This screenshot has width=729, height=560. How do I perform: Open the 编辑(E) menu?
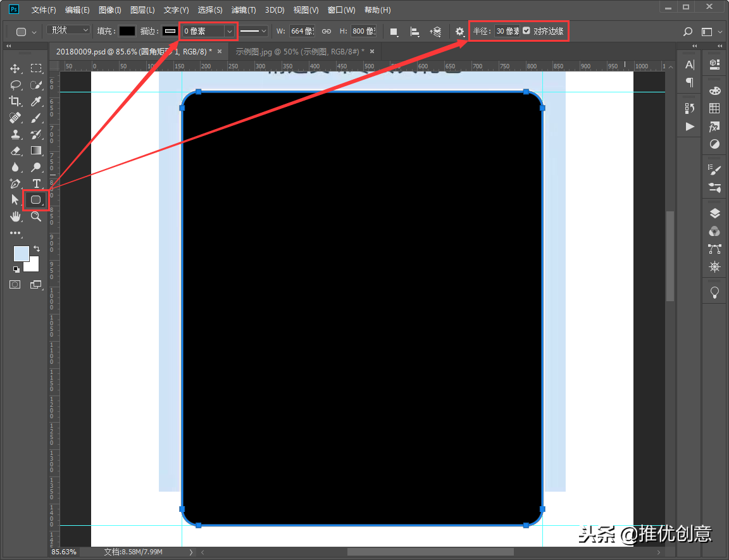(77, 9)
